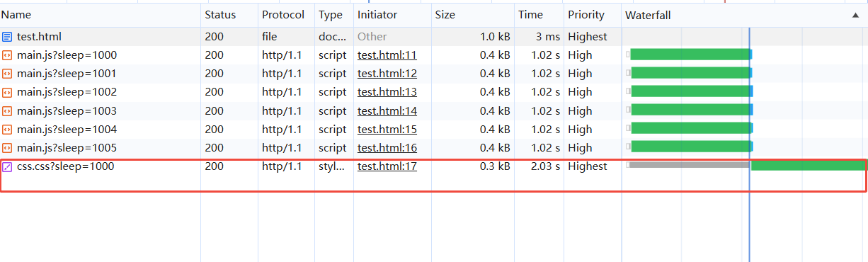
Task: Sort requests by Status column header
Action: 220,15
